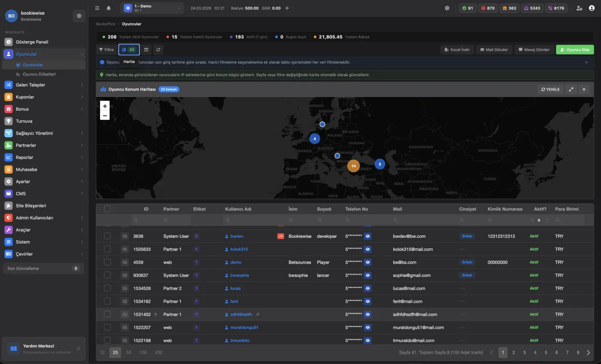Expand the player map to fullscreen
The width and height of the screenshot is (601, 364).
[571, 89]
